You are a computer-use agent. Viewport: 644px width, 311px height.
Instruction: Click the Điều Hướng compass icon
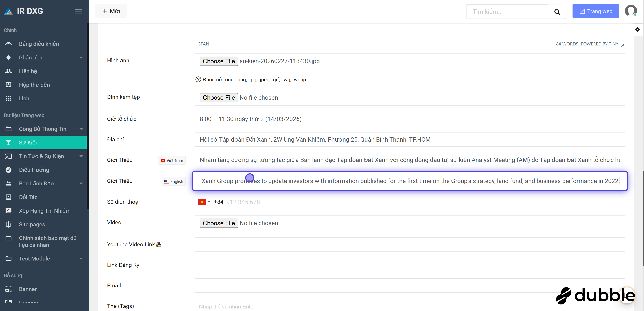(x=8, y=170)
